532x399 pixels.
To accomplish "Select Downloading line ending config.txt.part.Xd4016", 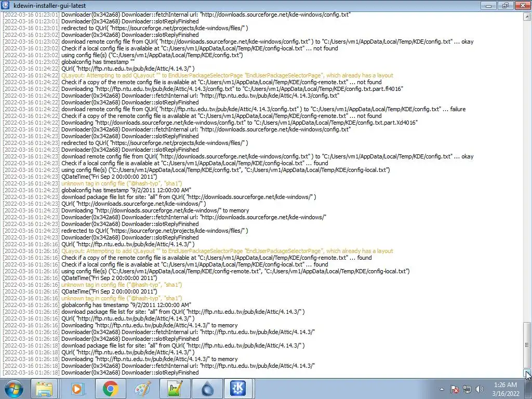I will point(210,123).
